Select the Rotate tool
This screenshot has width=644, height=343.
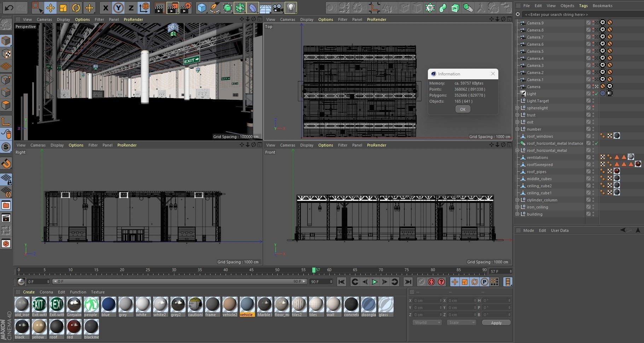pyautogui.click(x=76, y=7)
